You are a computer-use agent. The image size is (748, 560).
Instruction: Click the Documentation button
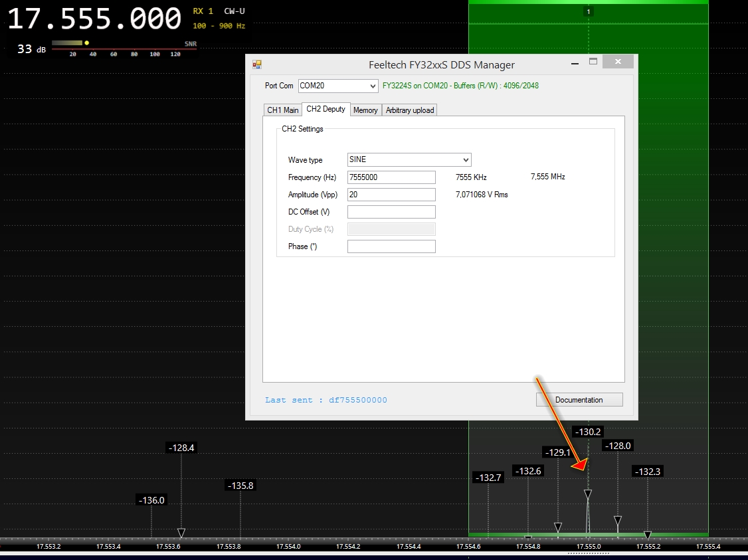point(579,400)
